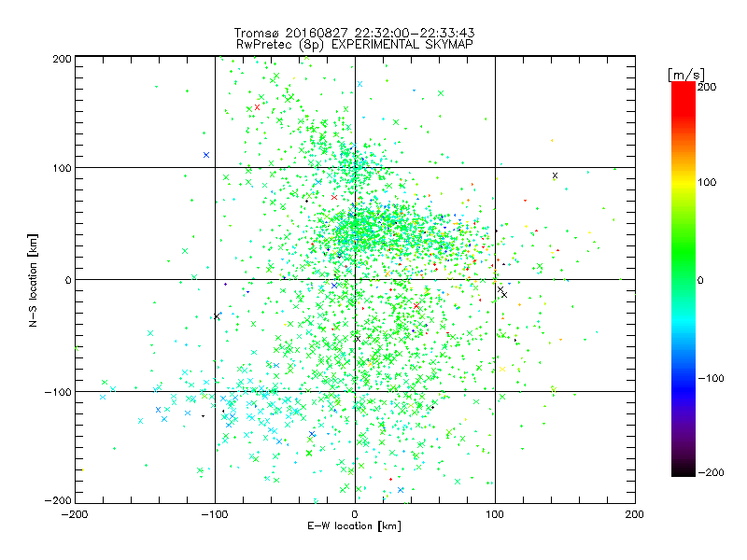The height and width of the screenshot is (560, 747).
Task: Click the y-axis tick label '-100'
Action: [58, 392]
